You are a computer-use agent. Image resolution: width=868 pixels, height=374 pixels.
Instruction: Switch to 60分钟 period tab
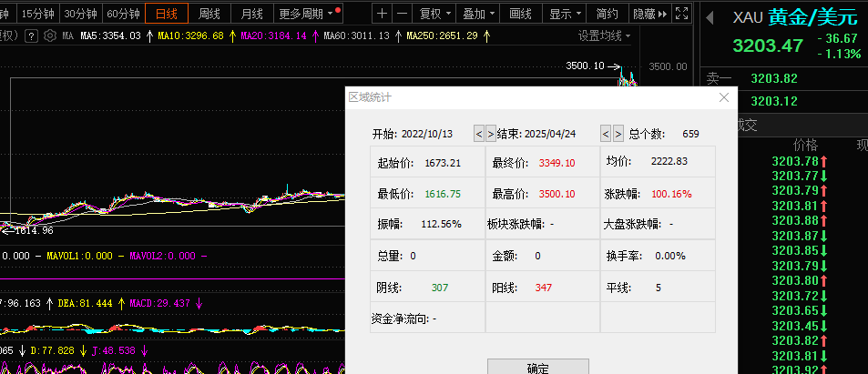coord(123,14)
